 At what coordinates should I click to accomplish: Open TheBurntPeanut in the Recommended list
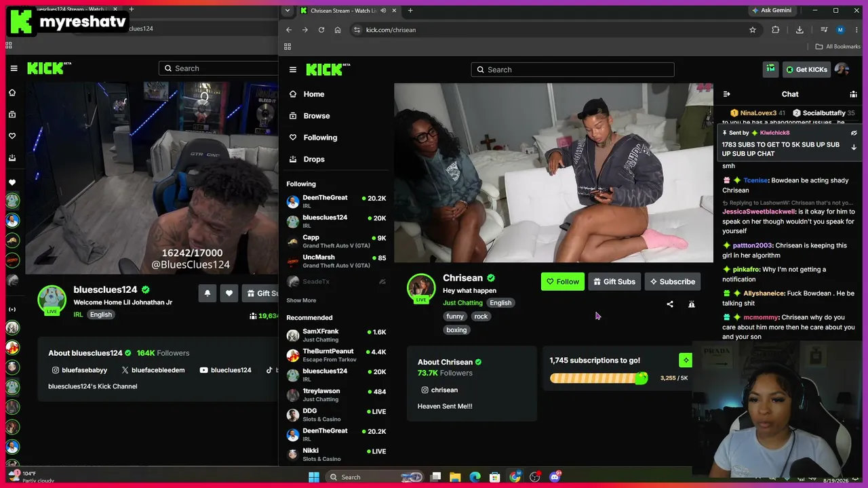click(336, 355)
